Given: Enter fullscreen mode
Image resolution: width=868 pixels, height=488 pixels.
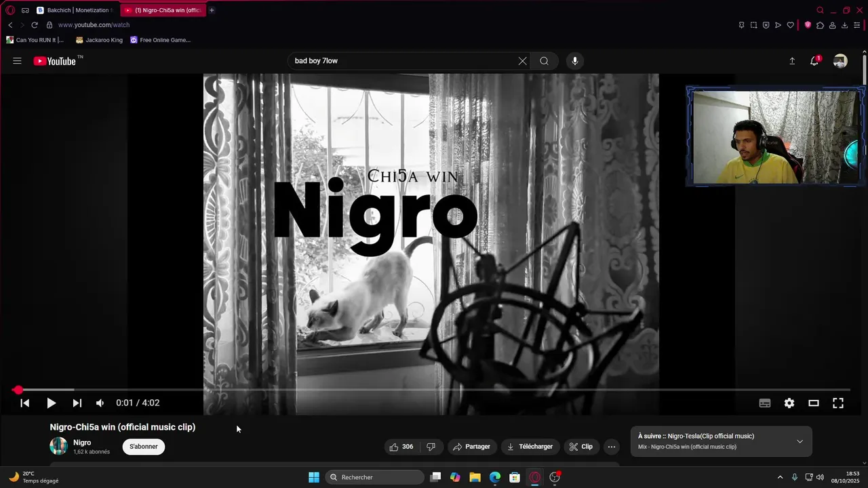Looking at the screenshot, I should 838,403.
